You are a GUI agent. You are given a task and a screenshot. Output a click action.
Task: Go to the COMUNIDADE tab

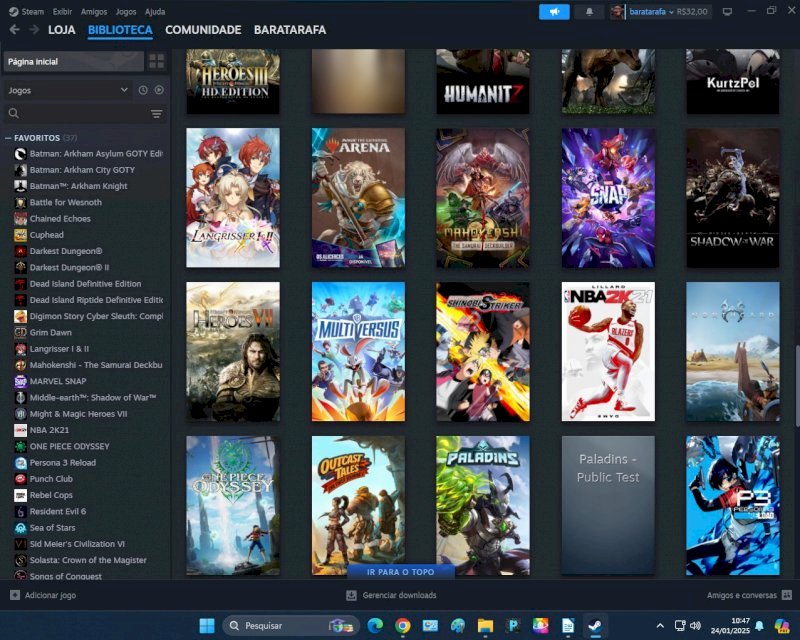pyautogui.click(x=203, y=30)
